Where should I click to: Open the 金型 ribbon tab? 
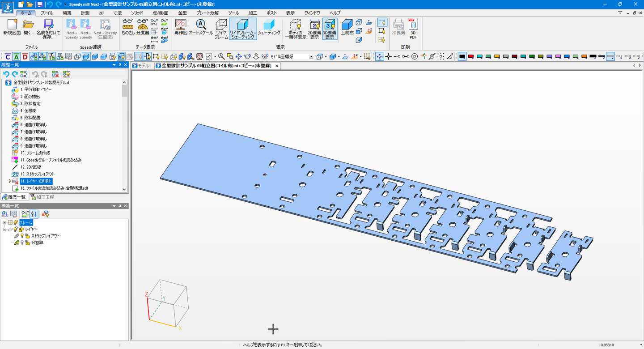182,13
